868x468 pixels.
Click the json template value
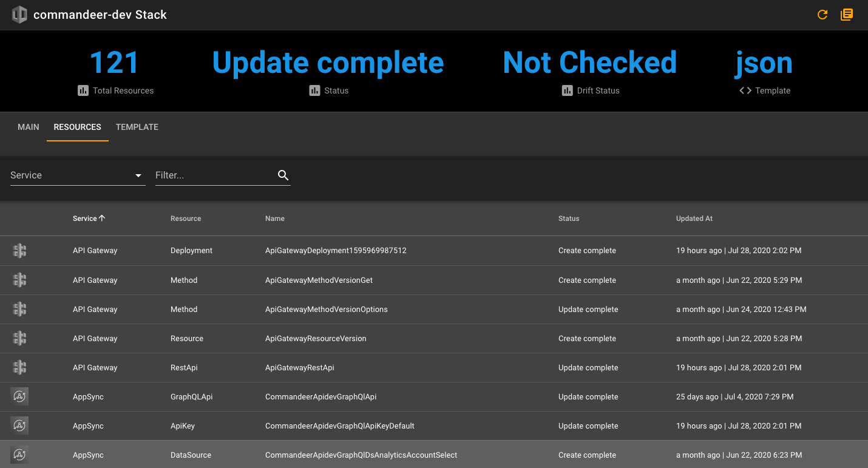pyautogui.click(x=764, y=63)
